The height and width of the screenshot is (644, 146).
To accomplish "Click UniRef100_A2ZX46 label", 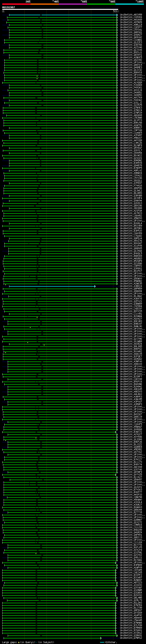I will click(131, 47).
